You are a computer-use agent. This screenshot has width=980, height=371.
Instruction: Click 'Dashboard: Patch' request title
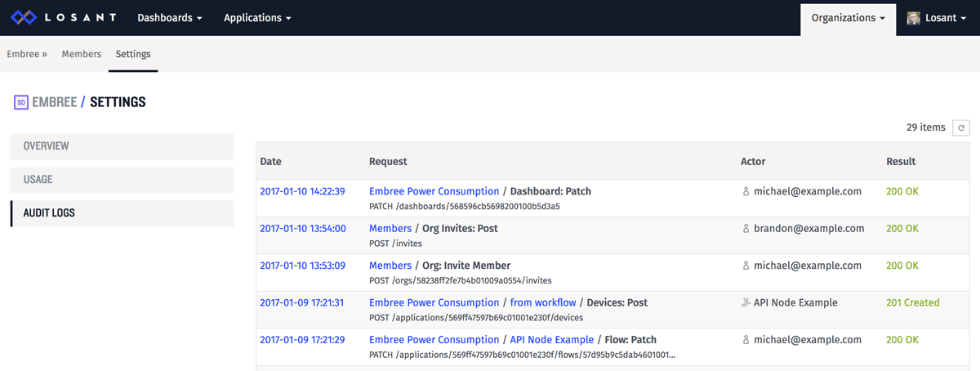(550, 192)
